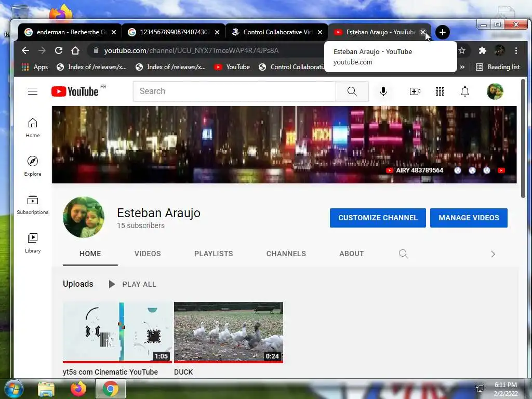Open the DUCK geese thumbnail 0:24
Screen dimensions: 532x399
coord(229,332)
